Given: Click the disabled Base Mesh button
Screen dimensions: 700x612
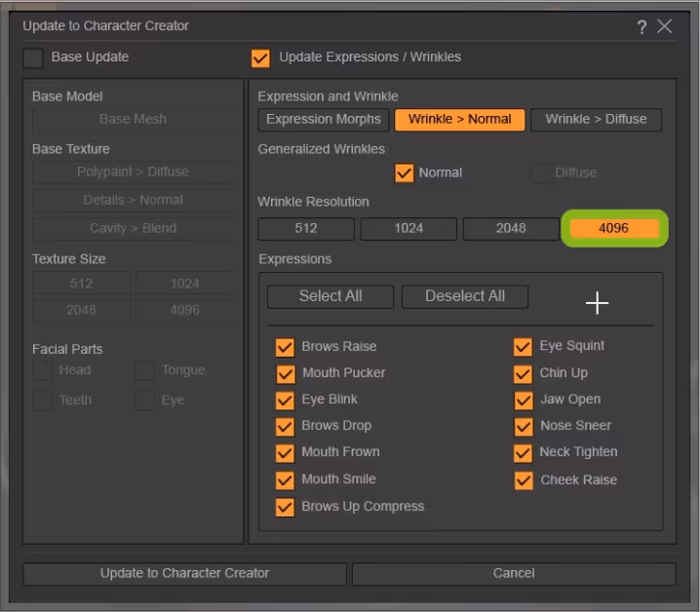Looking at the screenshot, I should click(x=133, y=120).
